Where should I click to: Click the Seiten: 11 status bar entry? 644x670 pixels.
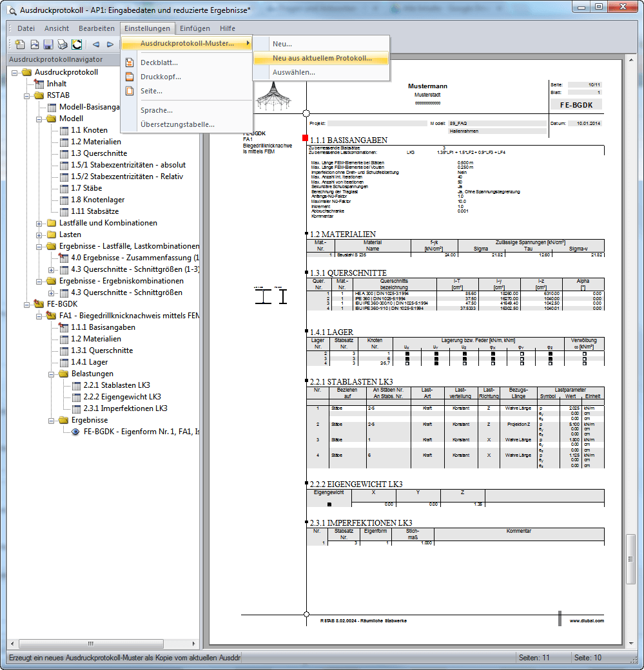pyautogui.click(x=534, y=658)
